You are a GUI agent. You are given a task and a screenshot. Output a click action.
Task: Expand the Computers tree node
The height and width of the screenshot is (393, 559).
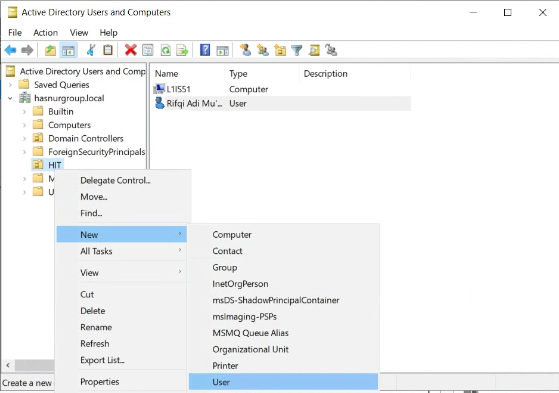(24, 125)
